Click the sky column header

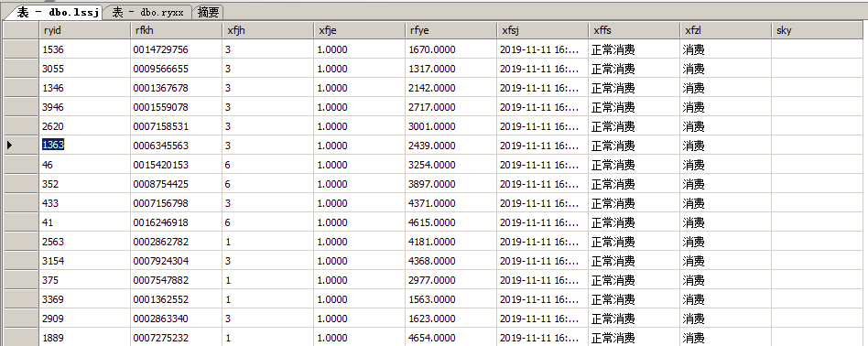819,30
